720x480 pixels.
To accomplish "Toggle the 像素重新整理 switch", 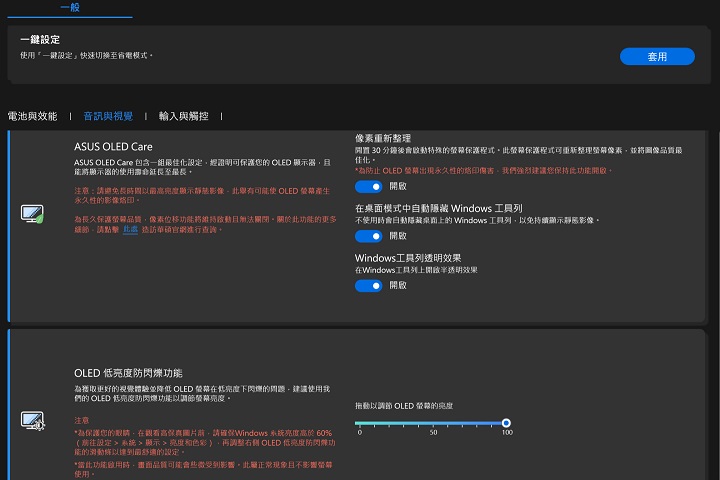I will (368, 186).
